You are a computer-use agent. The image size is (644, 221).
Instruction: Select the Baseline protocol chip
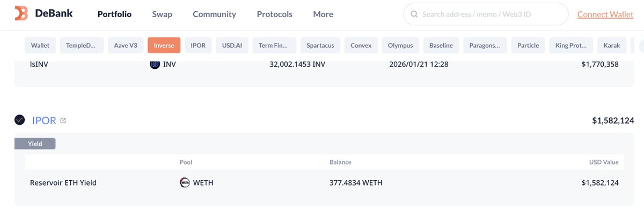pyautogui.click(x=441, y=45)
